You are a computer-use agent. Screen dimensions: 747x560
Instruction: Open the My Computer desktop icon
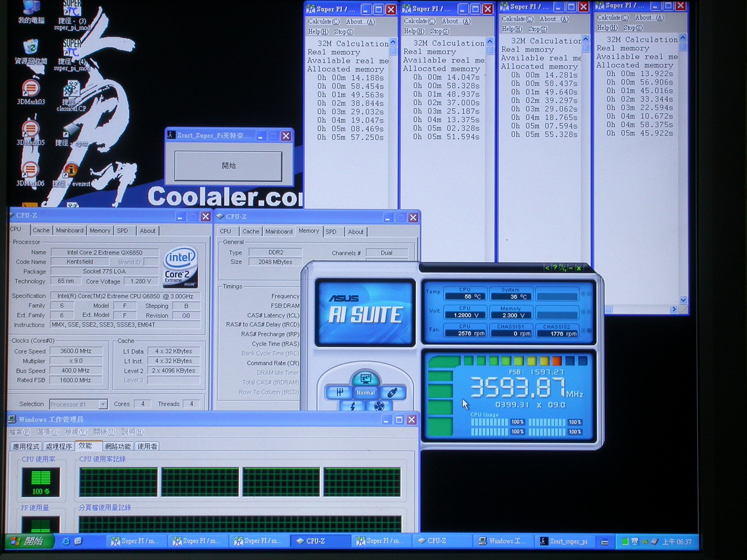[x=31, y=8]
